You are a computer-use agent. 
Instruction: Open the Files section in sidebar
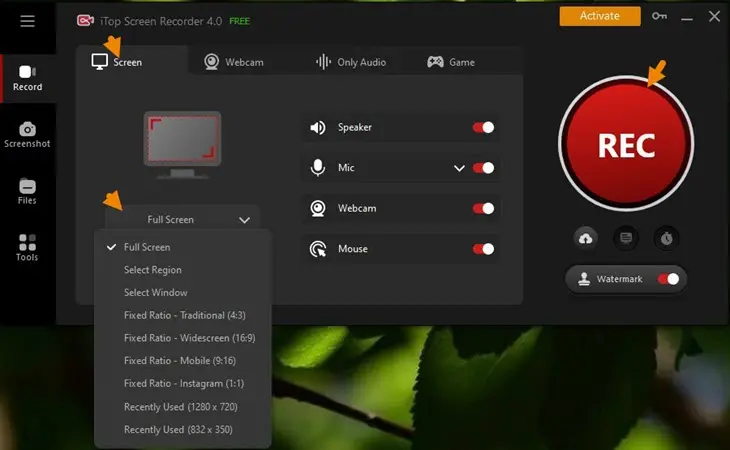tap(27, 192)
